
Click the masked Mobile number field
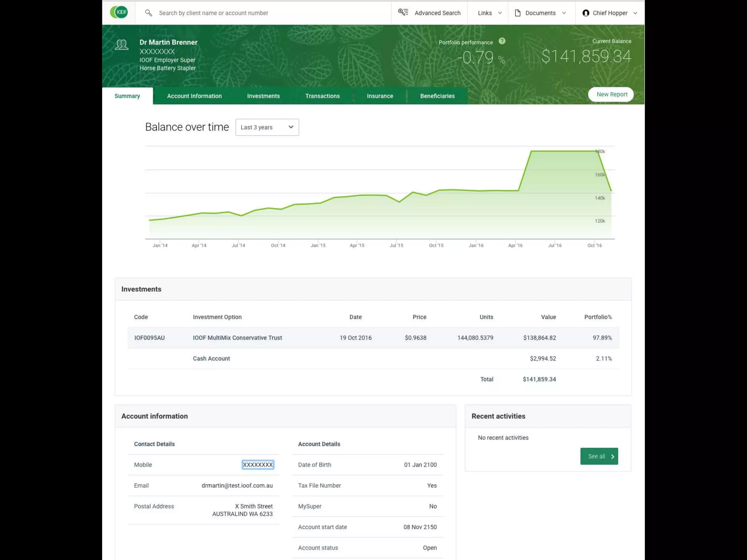(x=258, y=465)
